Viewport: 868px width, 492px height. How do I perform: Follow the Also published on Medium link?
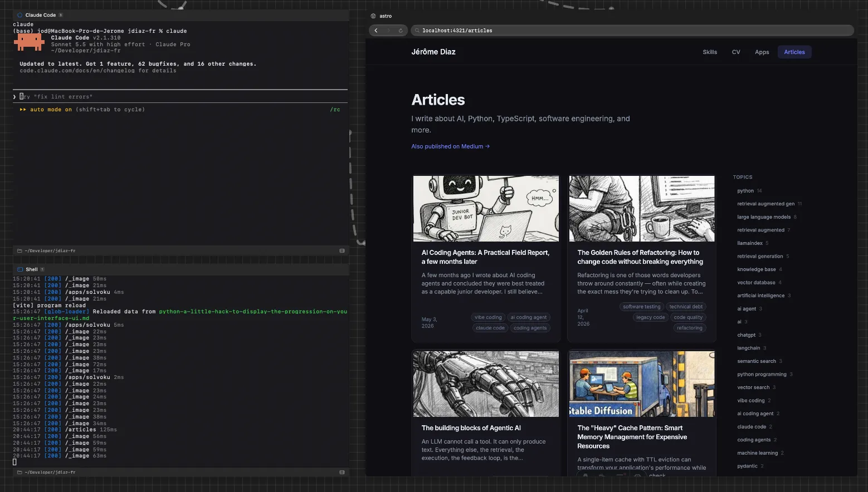[450, 146]
